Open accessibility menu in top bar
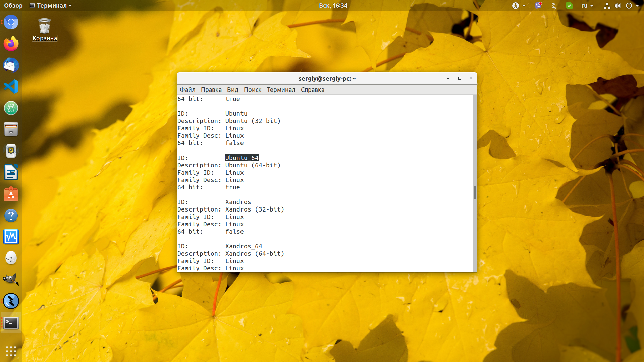 [x=519, y=5]
